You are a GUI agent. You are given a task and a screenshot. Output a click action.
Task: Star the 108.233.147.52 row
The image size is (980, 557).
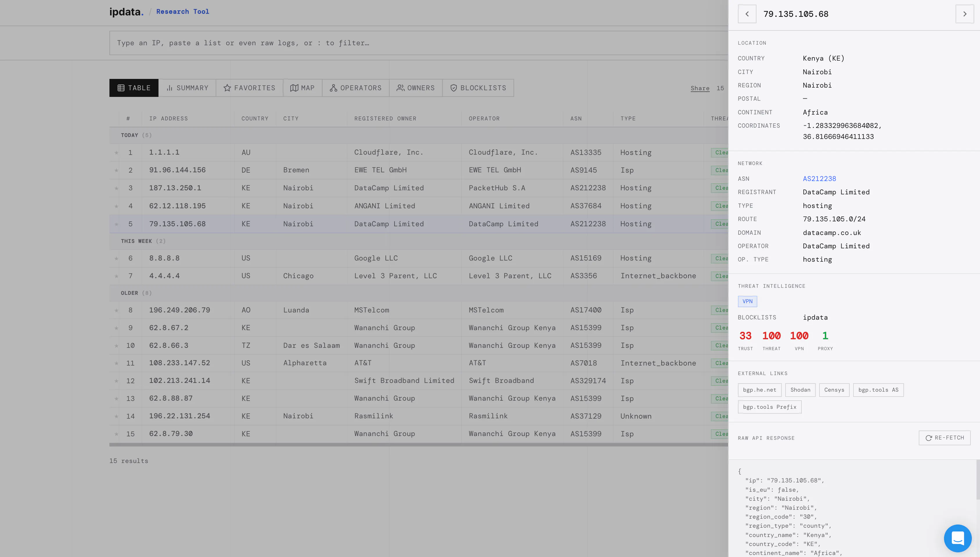pos(116,364)
